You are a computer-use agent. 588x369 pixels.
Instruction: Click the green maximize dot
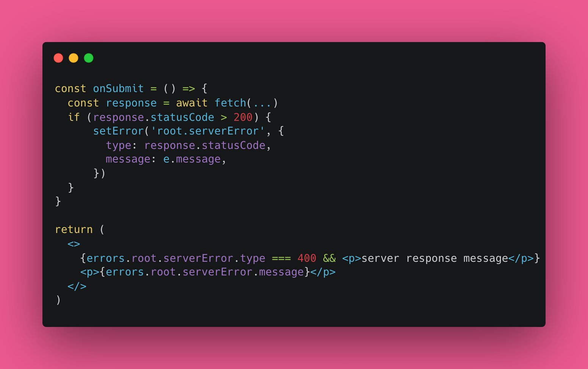coord(89,58)
